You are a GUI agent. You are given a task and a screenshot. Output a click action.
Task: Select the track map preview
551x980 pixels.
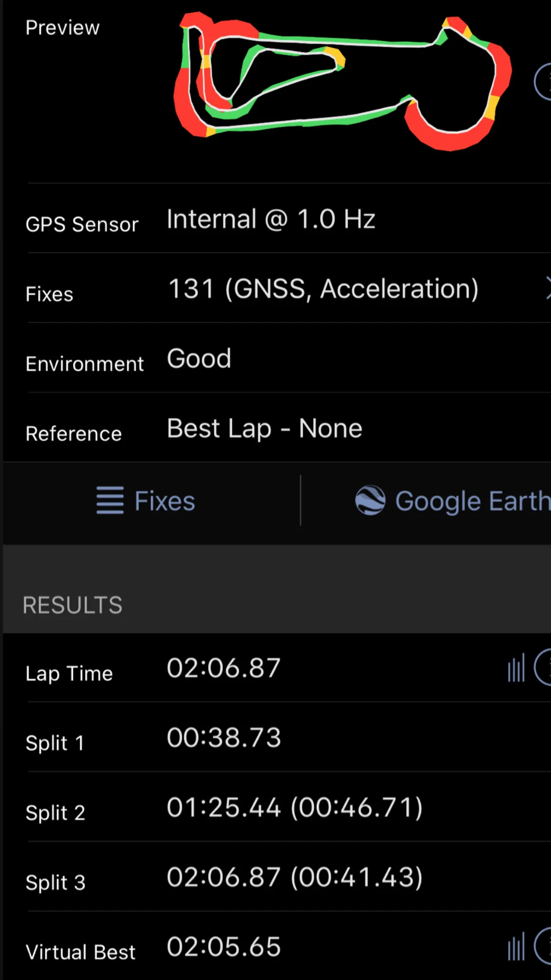342,81
